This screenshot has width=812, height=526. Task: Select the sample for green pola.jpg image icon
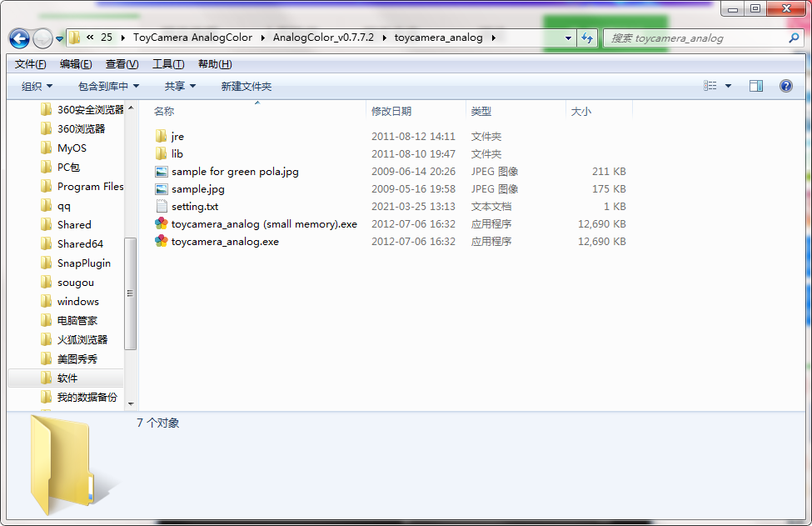(x=162, y=172)
